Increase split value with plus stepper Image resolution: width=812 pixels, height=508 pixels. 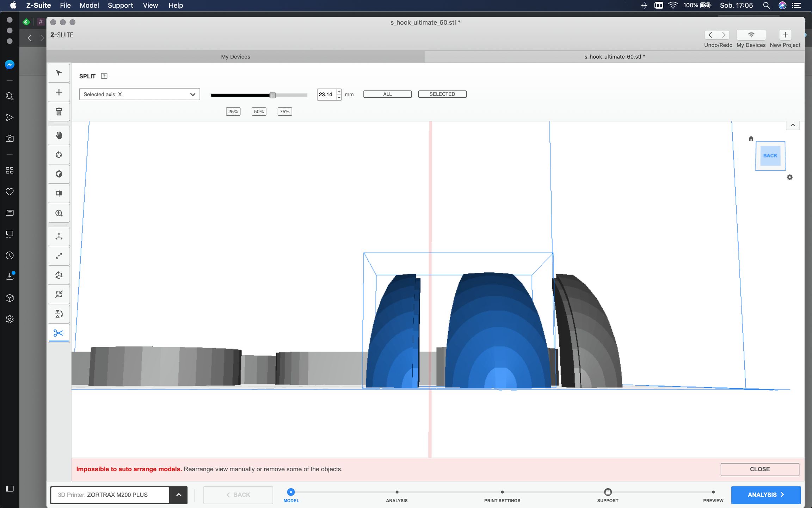point(339,92)
